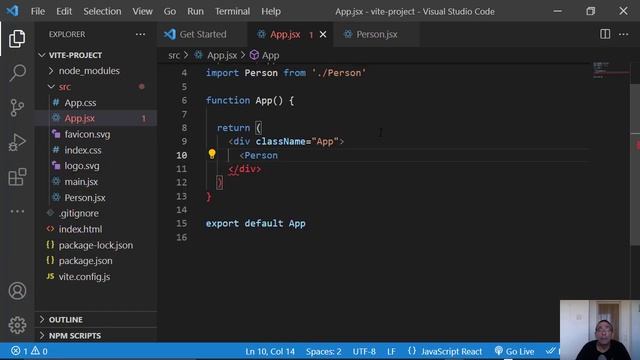Image resolution: width=640 pixels, height=360 pixels.
Task: Open the View menu
Action: [142, 11]
